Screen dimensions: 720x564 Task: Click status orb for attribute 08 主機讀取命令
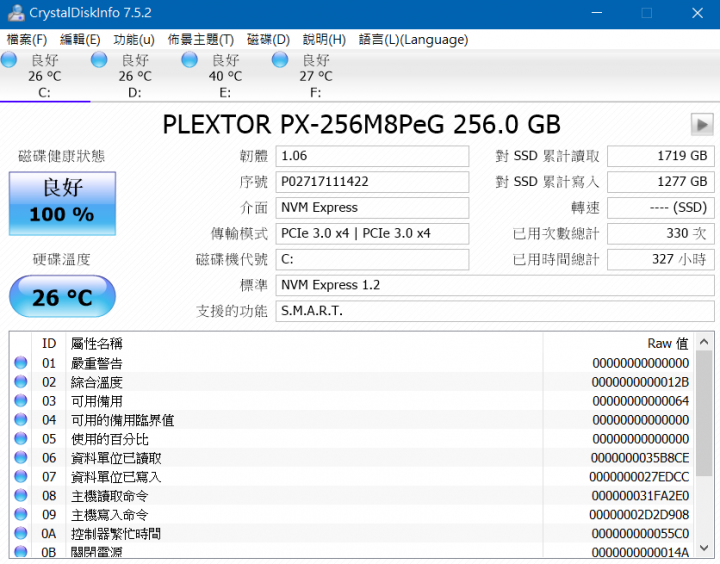point(21,495)
